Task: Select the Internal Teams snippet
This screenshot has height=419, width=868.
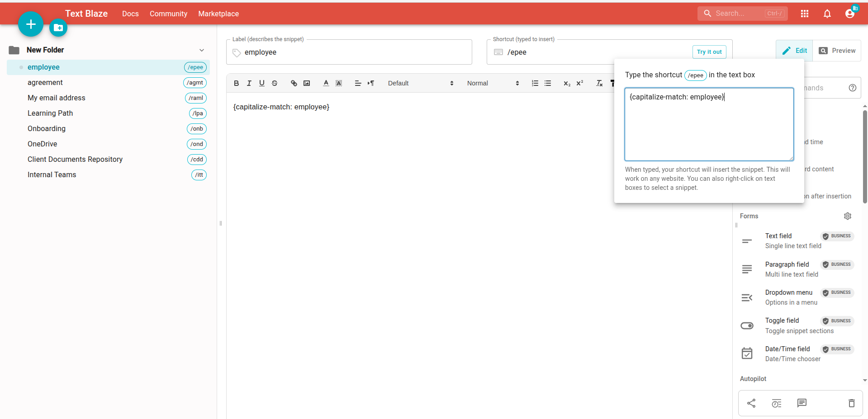Action: [109, 175]
